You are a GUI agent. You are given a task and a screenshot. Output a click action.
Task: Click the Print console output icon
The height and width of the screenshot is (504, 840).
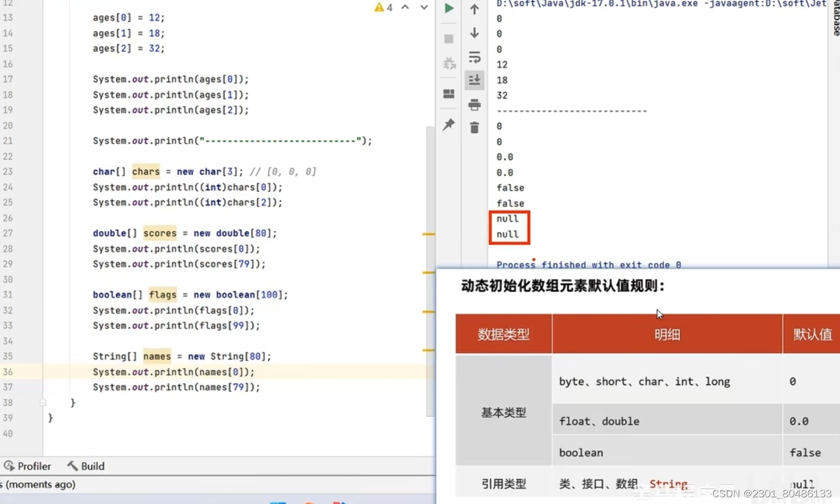click(474, 104)
